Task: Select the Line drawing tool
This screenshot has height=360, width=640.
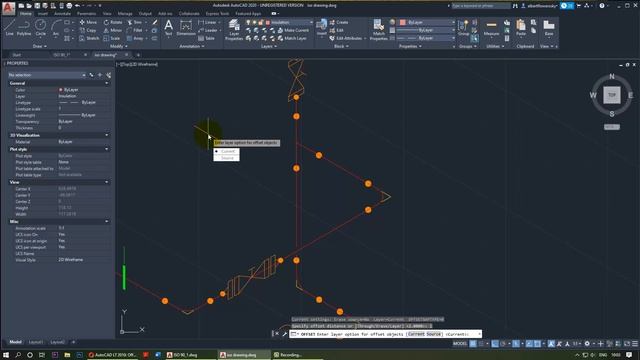Action: coord(10,28)
